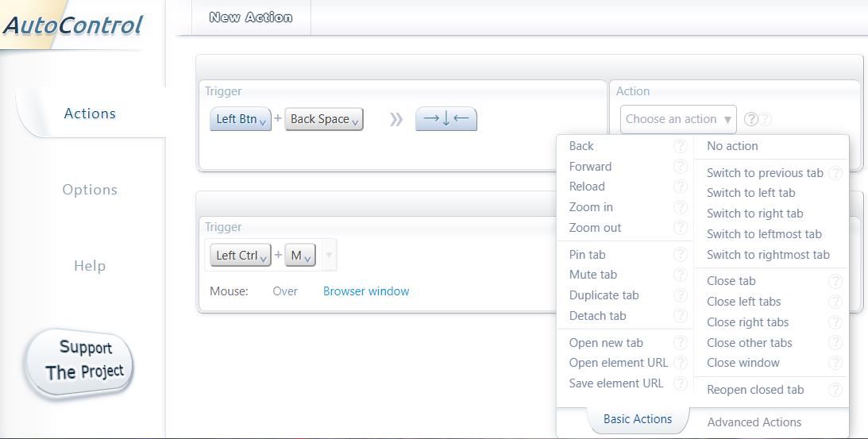The height and width of the screenshot is (439, 868).
Task: Choose Duplicate tab from the list
Action: tap(604, 295)
